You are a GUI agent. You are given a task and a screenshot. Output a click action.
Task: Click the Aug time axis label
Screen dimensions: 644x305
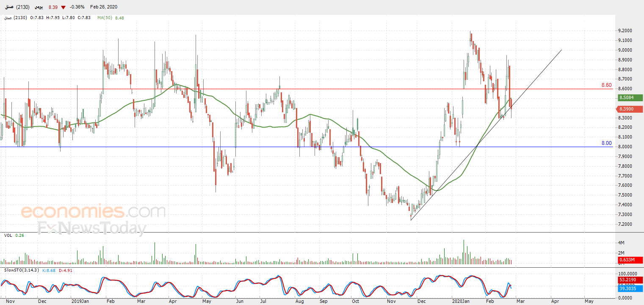(299, 301)
